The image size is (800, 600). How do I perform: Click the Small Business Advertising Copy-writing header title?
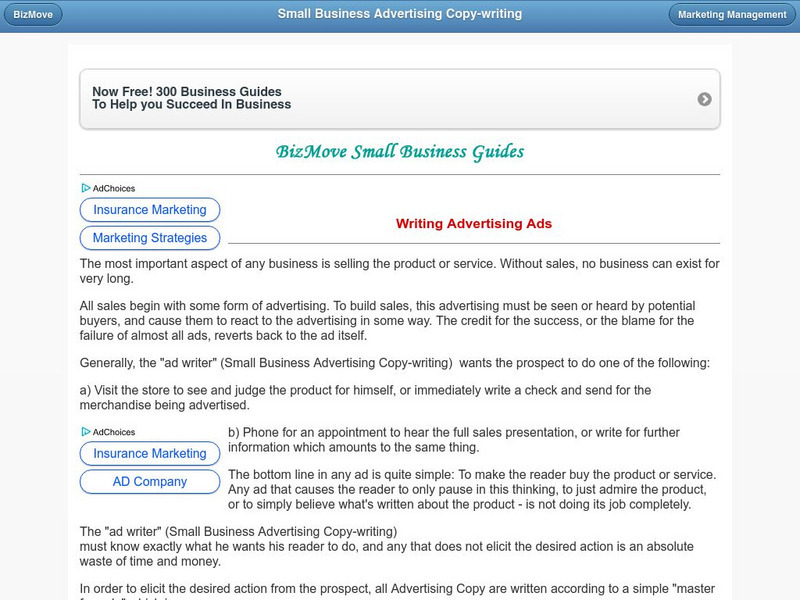pyautogui.click(x=400, y=14)
